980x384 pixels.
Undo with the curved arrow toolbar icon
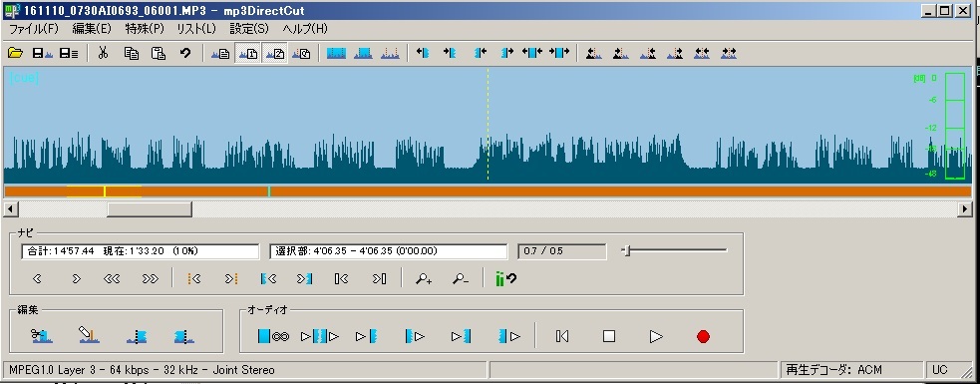[185, 53]
